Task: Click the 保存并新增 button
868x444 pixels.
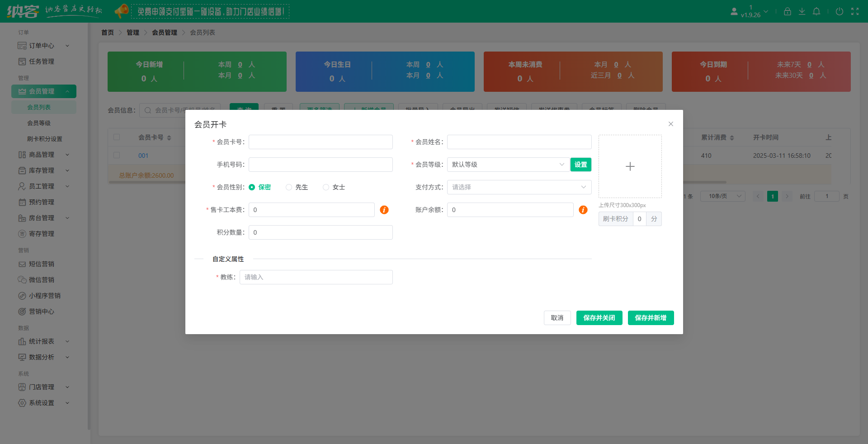Action: (x=651, y=318)
